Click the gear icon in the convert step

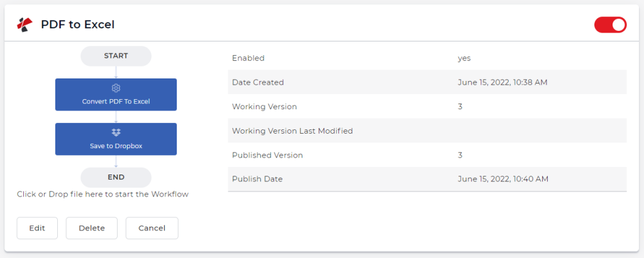116,88
